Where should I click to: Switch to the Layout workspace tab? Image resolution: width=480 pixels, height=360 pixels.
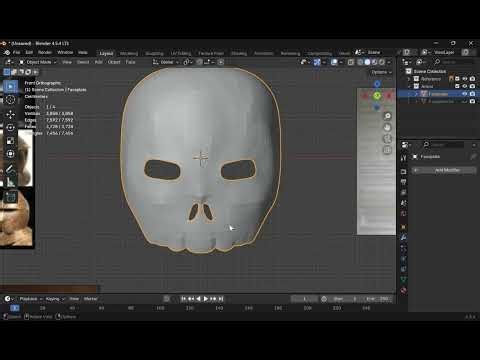click(106, 53)
